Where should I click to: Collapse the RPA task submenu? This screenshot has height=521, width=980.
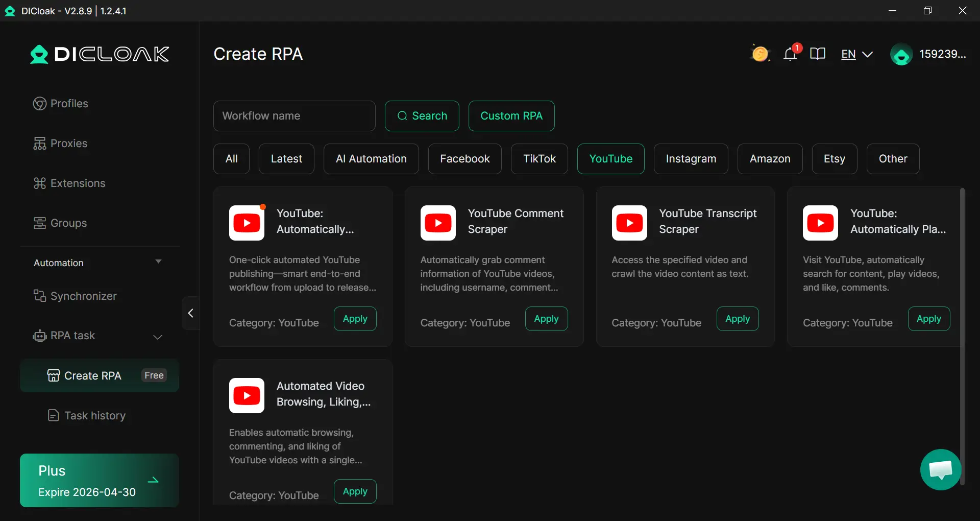pyautogui.click(x=158, y=337)
